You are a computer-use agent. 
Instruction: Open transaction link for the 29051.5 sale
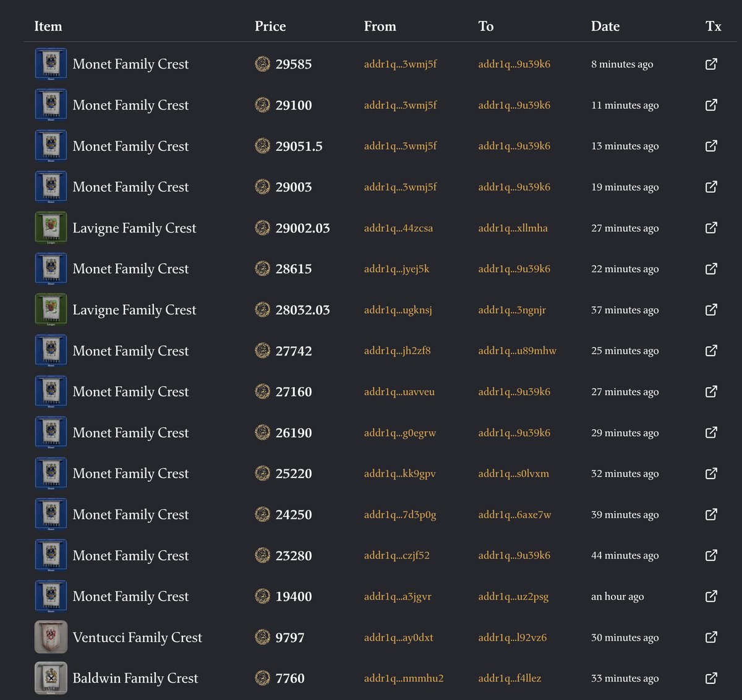(711, 145)
